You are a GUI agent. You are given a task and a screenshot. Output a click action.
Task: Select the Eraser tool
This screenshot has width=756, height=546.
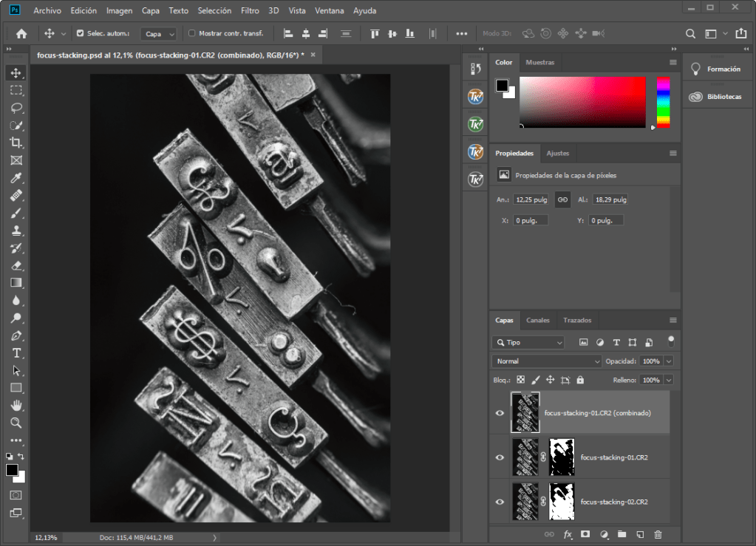[16, 265]
